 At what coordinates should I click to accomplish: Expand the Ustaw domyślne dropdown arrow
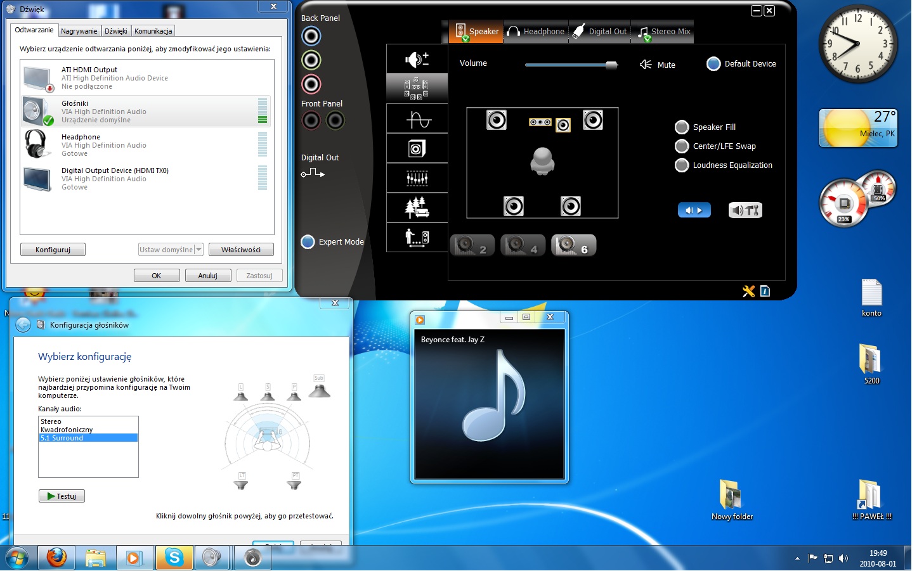198,250
